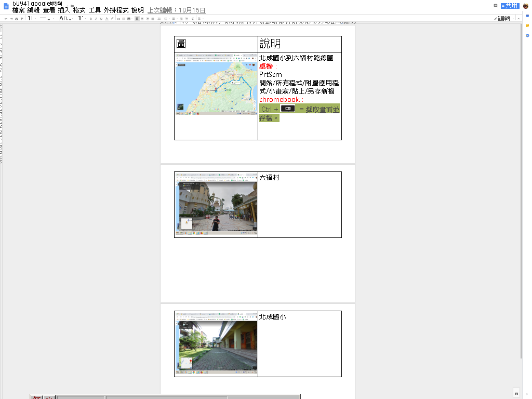
Task: Open the 檔案 menu
Action: pyautogui.click(x=18, y=10)
